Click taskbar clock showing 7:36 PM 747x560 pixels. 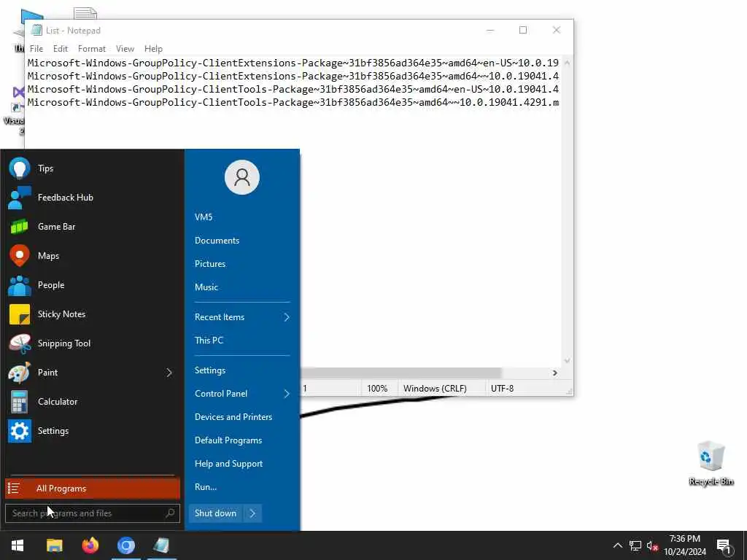(x=684, y=545)
